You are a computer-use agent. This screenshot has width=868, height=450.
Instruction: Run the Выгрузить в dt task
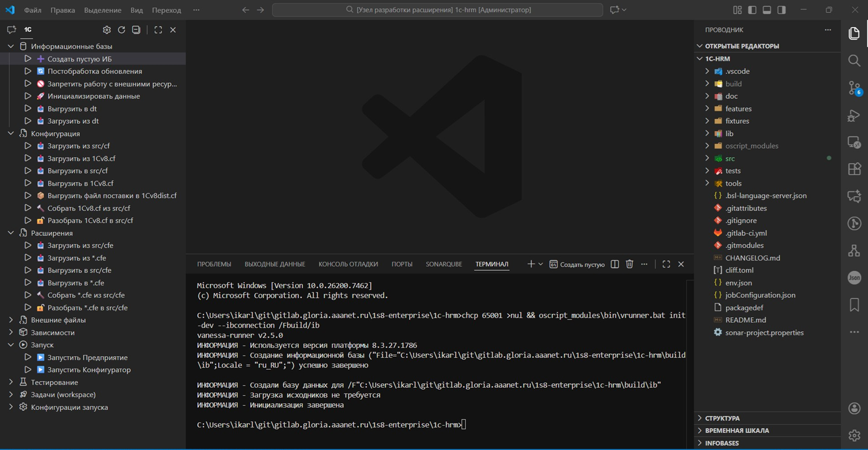coord(28,109)
